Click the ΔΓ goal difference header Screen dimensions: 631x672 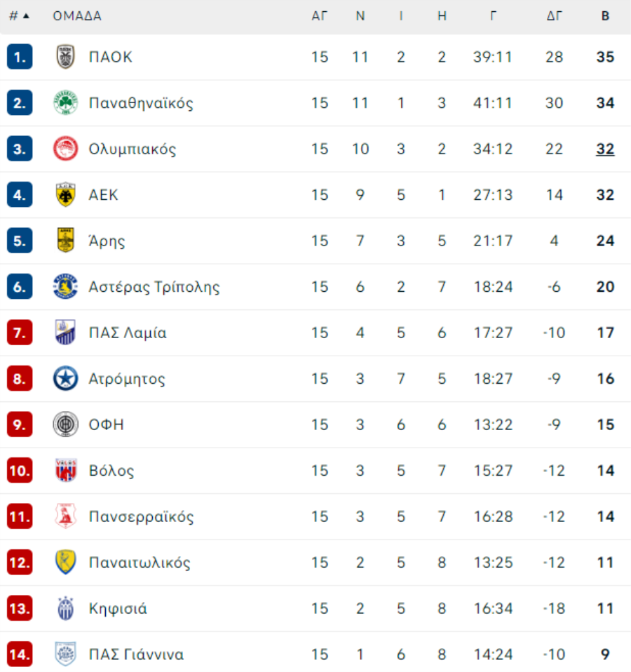pos(554,16)
